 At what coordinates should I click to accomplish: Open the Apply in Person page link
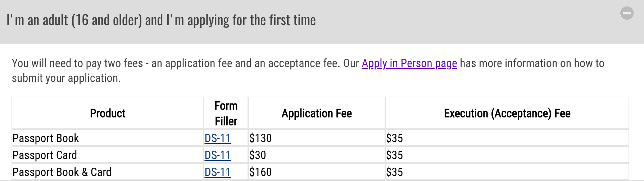pos(409,63)
